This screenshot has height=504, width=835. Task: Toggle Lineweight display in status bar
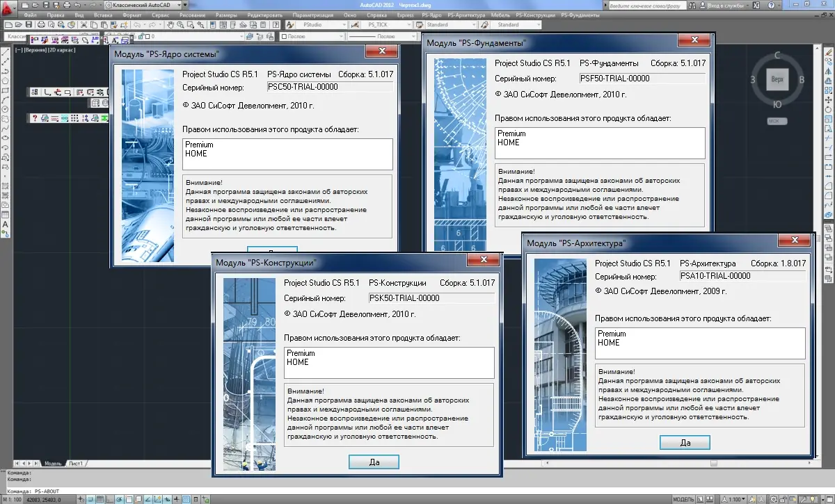click(x=176, y=500)
